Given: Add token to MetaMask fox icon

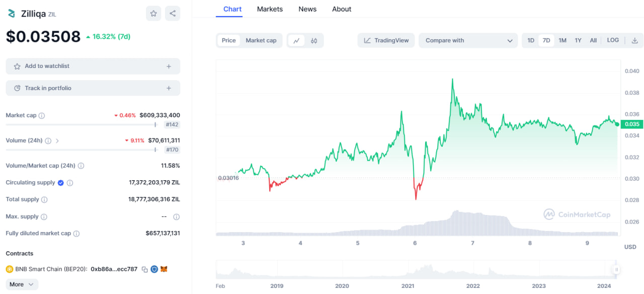Looking at the screenshot, I should pyautogui.click(x=164, y=269).
